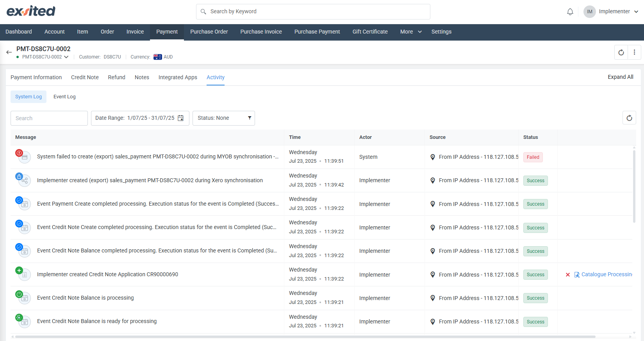The height and width of the screenshot is (341, 644).
Task: Open the Account menu
Action: (55, 32)
